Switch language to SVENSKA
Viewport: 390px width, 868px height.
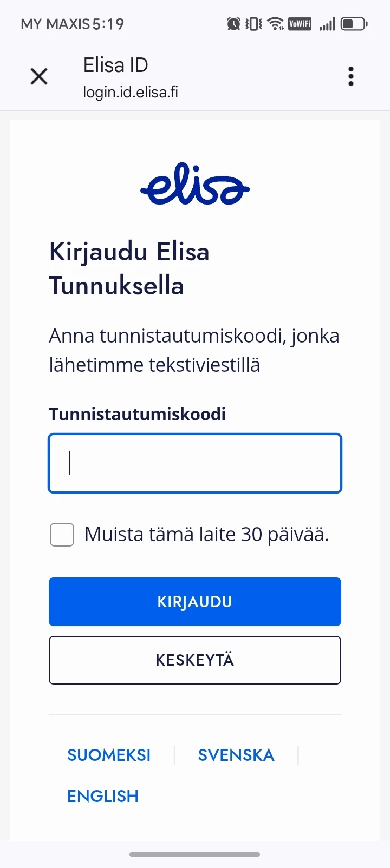pyautogui.click(x=236, y=755)
